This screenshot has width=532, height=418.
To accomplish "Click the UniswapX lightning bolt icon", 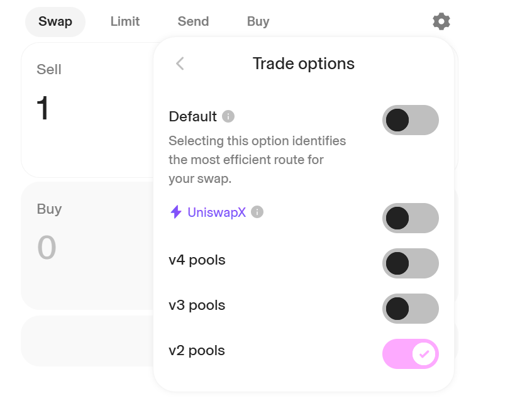I will tap(175, 212).
